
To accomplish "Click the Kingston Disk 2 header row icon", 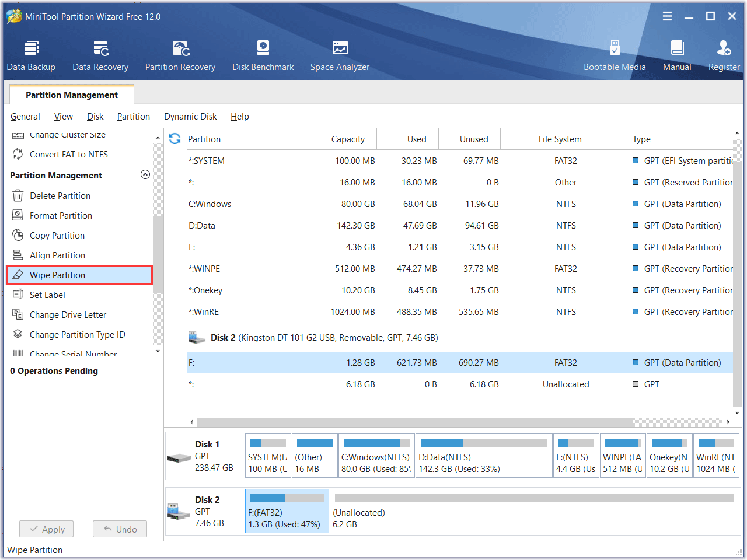I will click(197, 337).
